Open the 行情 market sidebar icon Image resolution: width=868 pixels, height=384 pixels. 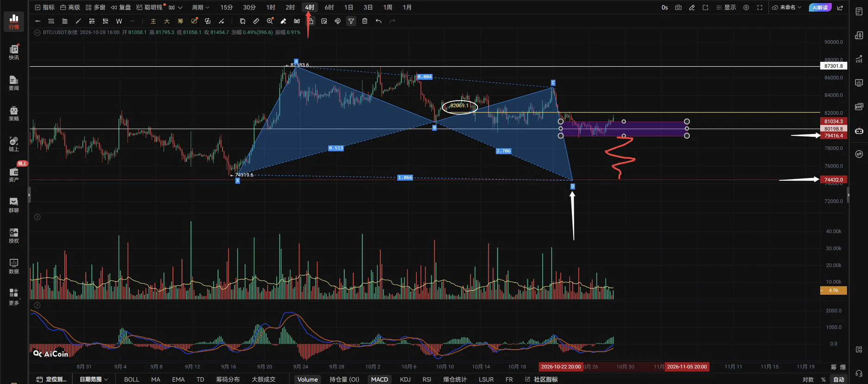[14, 21]
